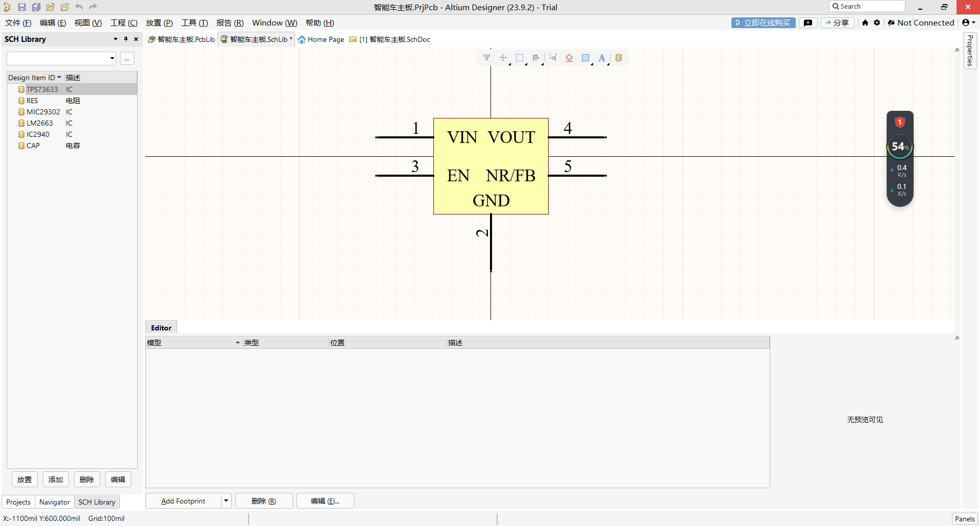Viewport: 980px width, 526px height.
Task: Open the Design Item ID column dropdown
Action: point(59,78)
